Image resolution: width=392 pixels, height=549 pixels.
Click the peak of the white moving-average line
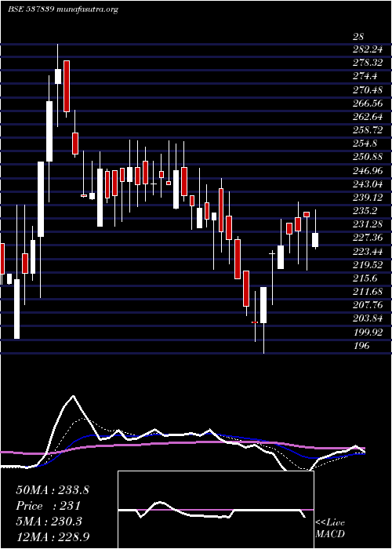click(x=73, y=397)
